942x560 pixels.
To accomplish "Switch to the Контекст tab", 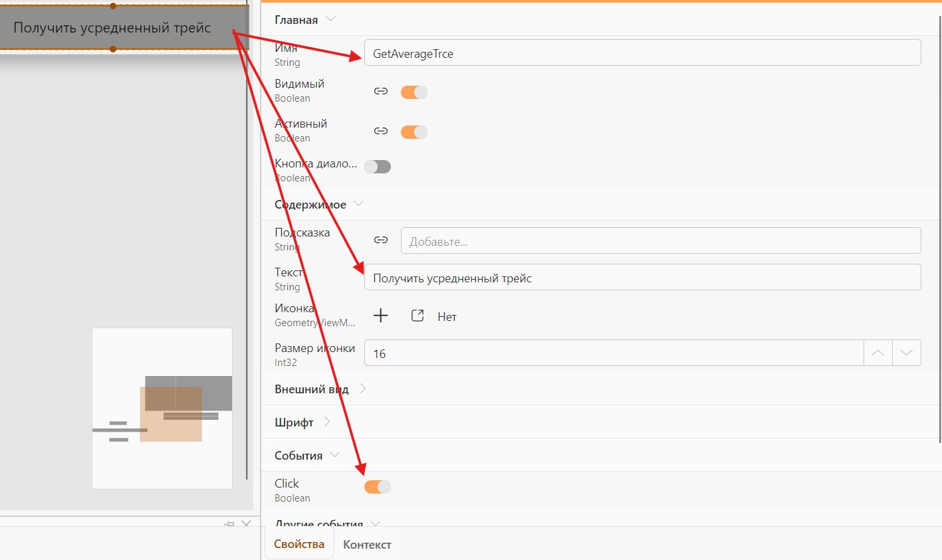I will coord(367,545).
